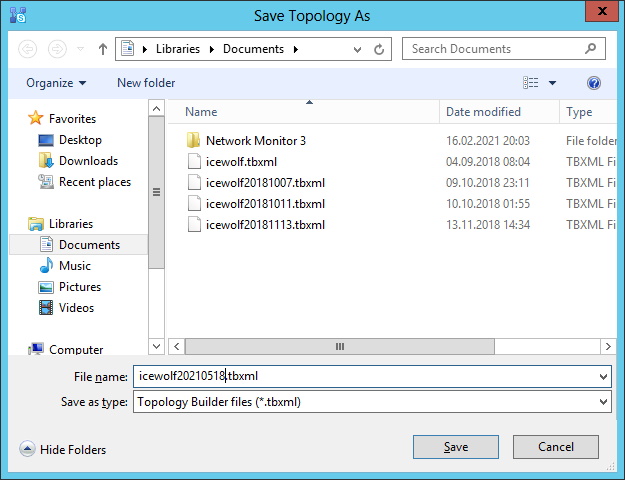Click the navigation pane scroll down arrow
This screenshot has width=625, height=480.
point(156,346)
